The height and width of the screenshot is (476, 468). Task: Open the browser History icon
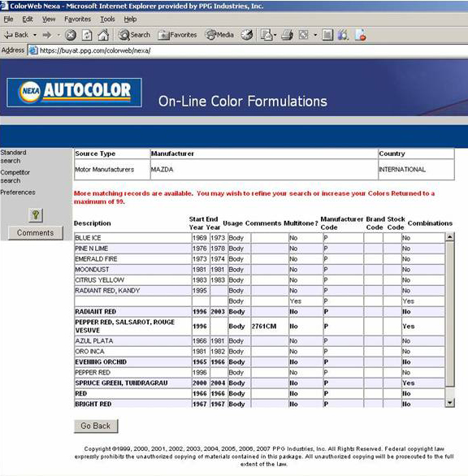click(247, 35)
